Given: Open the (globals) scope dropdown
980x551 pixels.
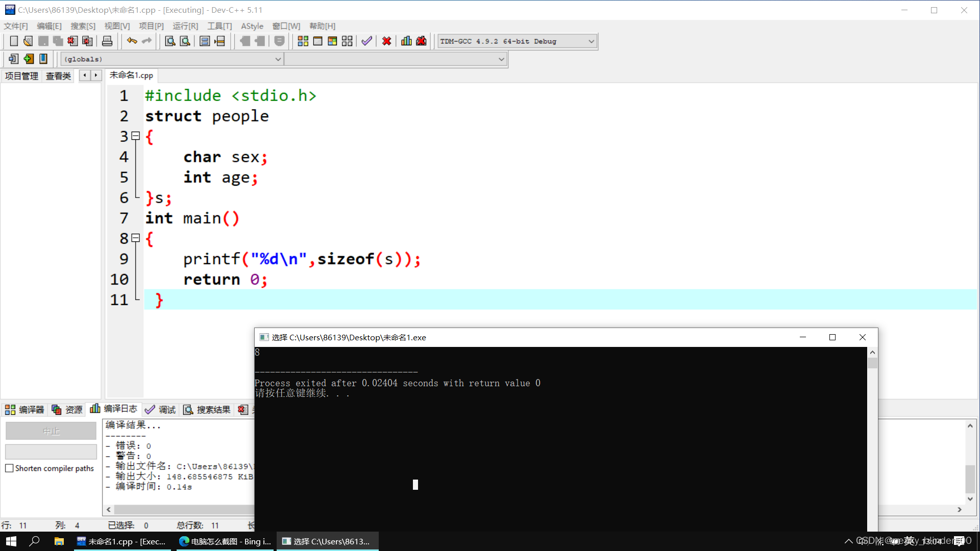Looking at the screenshot, I should 278,59.
